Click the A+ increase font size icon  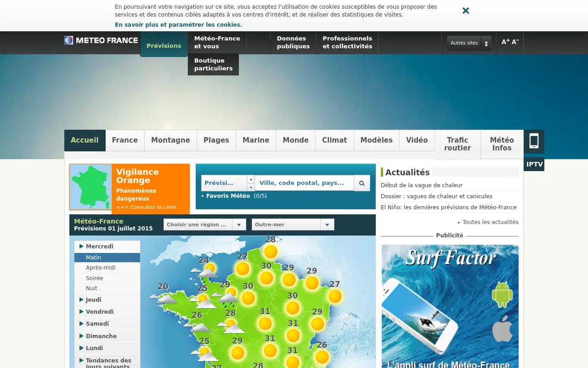(x=505, y=42)
